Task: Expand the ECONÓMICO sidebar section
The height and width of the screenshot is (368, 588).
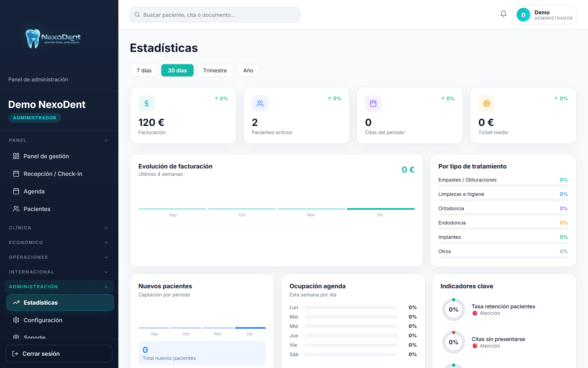Action: [x=59, y=242]
